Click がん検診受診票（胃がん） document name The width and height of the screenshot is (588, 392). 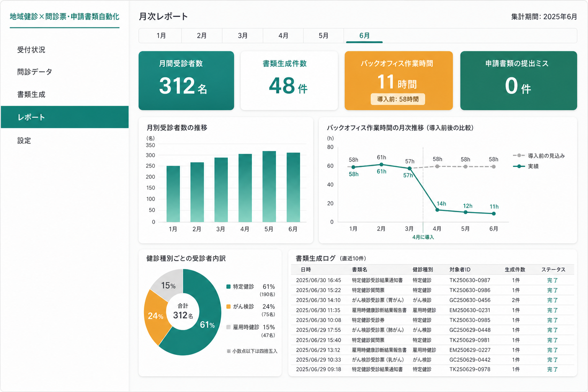click(x=378, y=300)
